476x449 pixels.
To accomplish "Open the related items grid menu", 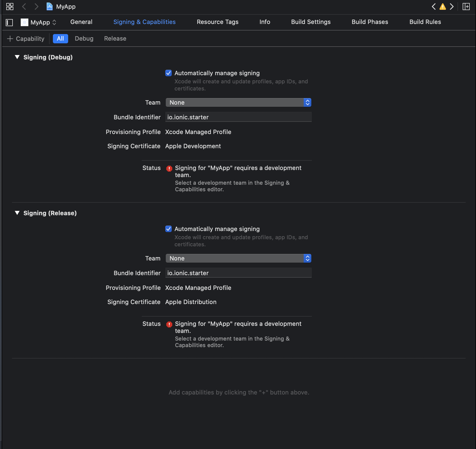I will [10, 7].
